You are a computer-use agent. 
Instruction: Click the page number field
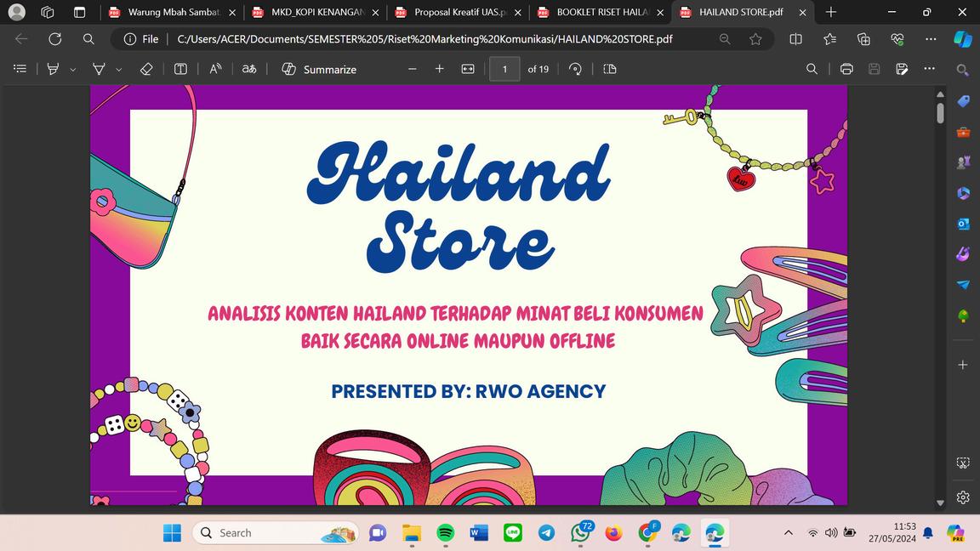click(504, 69)
